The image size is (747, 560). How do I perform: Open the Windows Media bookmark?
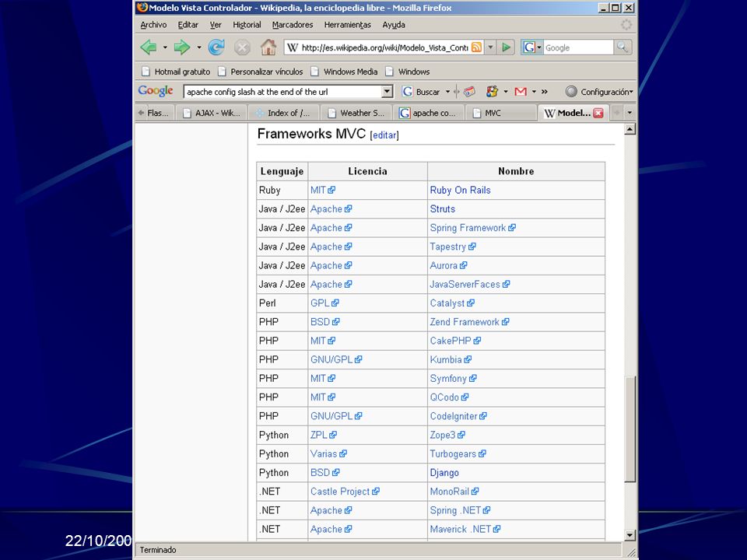coord(344,72)
